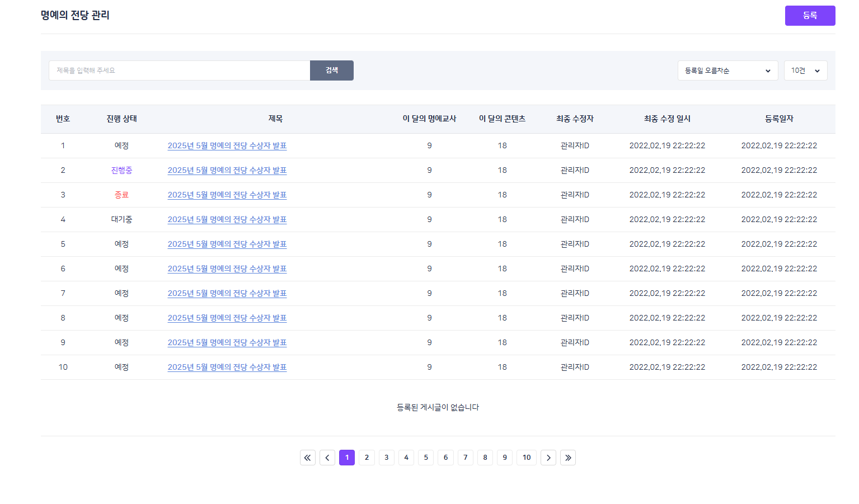Expand the 10건 page size dropdown

coord(805,70)
